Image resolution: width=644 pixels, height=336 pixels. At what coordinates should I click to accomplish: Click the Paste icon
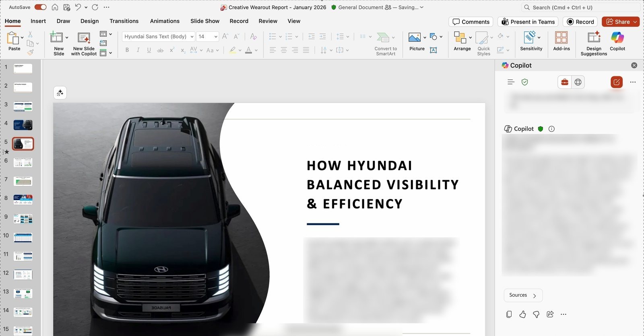13,39
